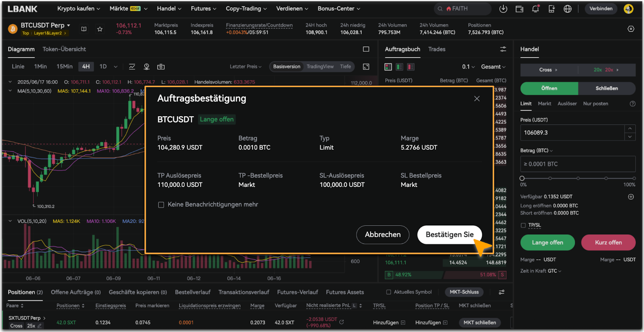
Task: Take chart screenshot with camera icon
Action: pos(161,67)
